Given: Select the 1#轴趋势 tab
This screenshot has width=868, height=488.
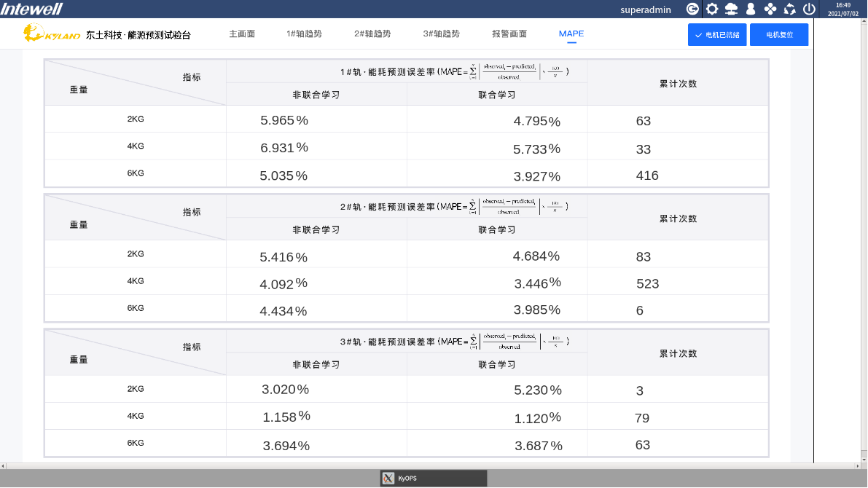Looking at the screenshot, I should point(304,34).
